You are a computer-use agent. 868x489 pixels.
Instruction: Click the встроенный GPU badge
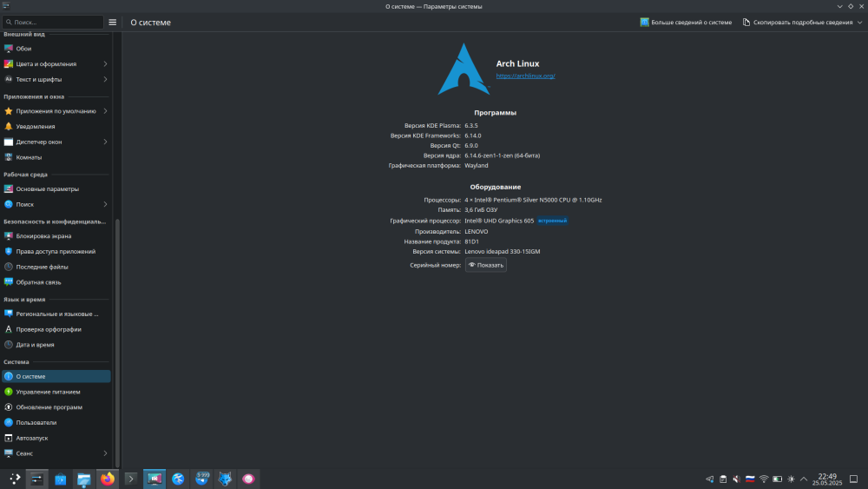(552, 221)
